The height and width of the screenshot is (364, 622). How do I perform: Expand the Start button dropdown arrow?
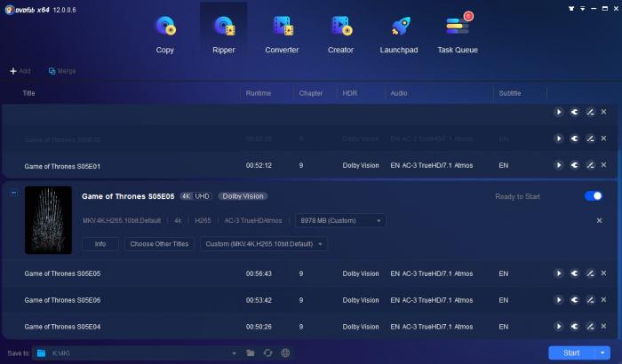tap(602, 352)
